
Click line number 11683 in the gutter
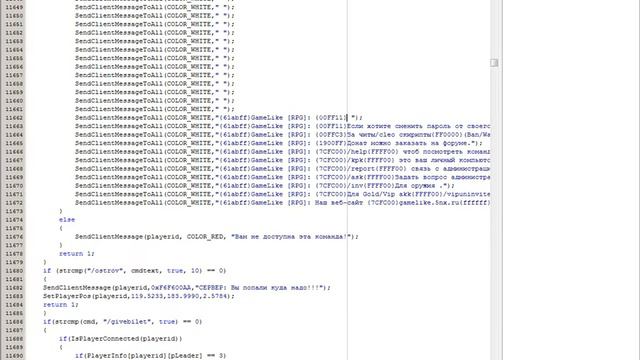point(14,296)
